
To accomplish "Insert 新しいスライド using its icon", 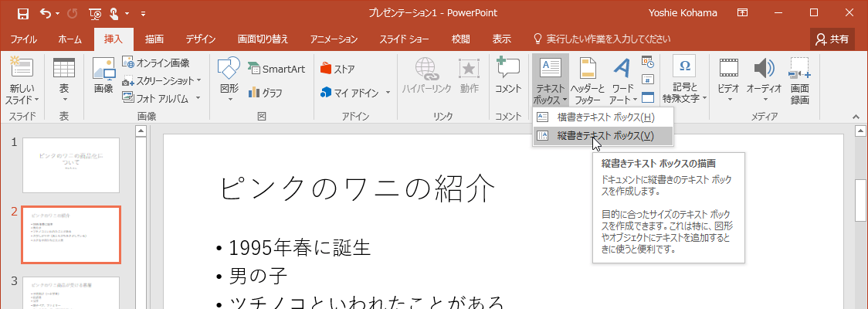I will click(x=22, y=67).
